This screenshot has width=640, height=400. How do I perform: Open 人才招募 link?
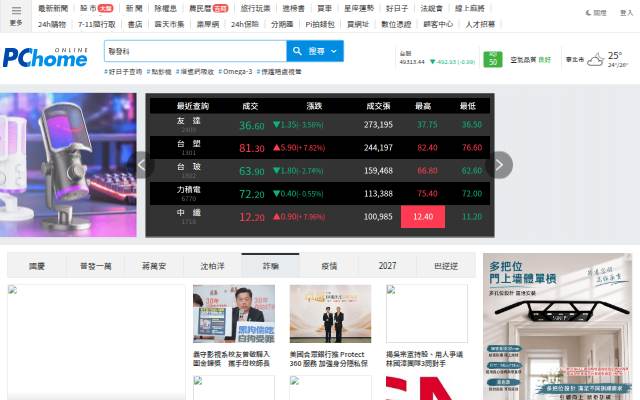(480, 24)
